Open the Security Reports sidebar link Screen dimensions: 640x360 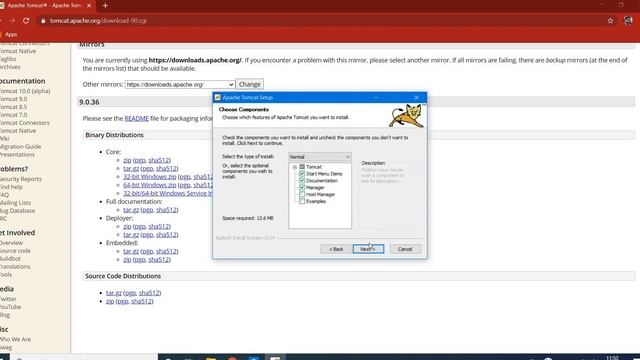21,179
